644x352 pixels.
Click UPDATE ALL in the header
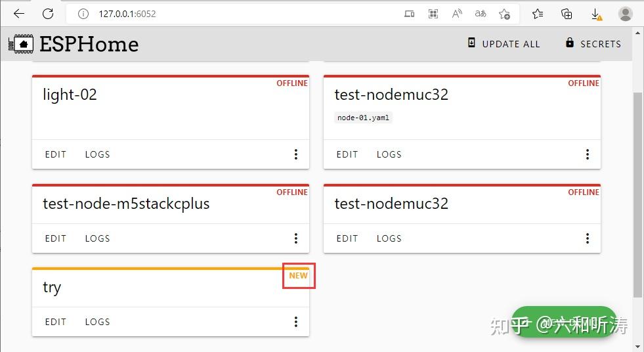click(x=504, y=44)
